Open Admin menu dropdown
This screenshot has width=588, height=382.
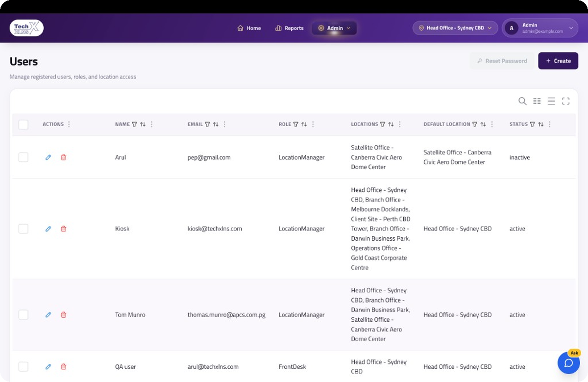tap(334, 28)
